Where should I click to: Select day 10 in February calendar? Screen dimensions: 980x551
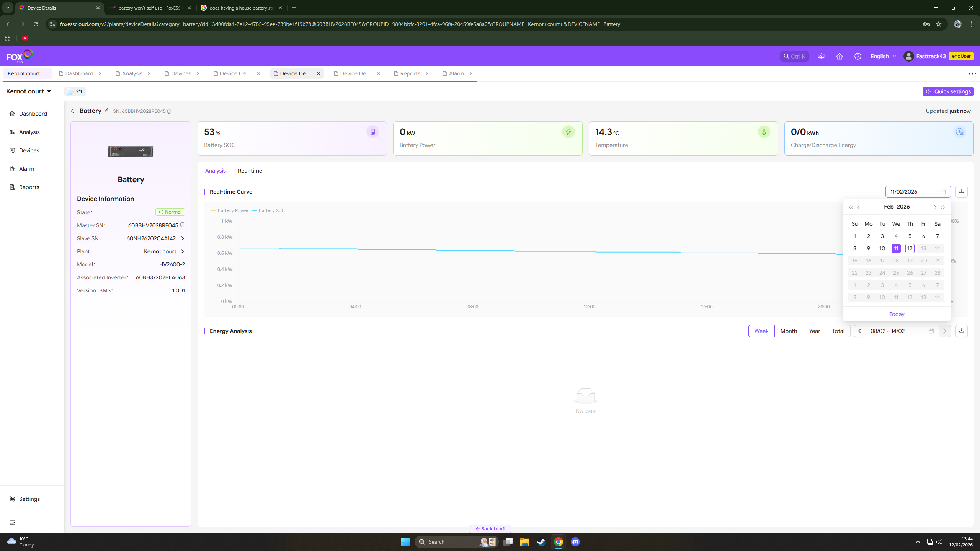click(x=882, y=248)
